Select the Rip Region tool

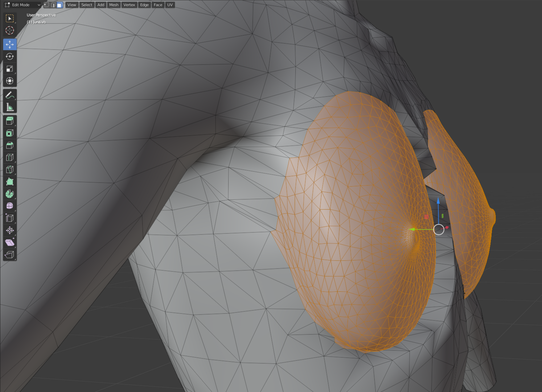(x=10, y=254)
